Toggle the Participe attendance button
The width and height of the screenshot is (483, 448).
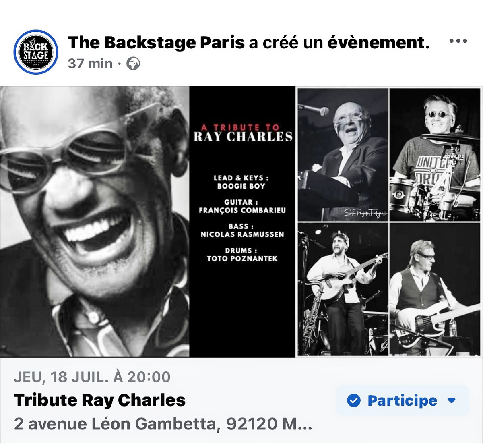402,400
